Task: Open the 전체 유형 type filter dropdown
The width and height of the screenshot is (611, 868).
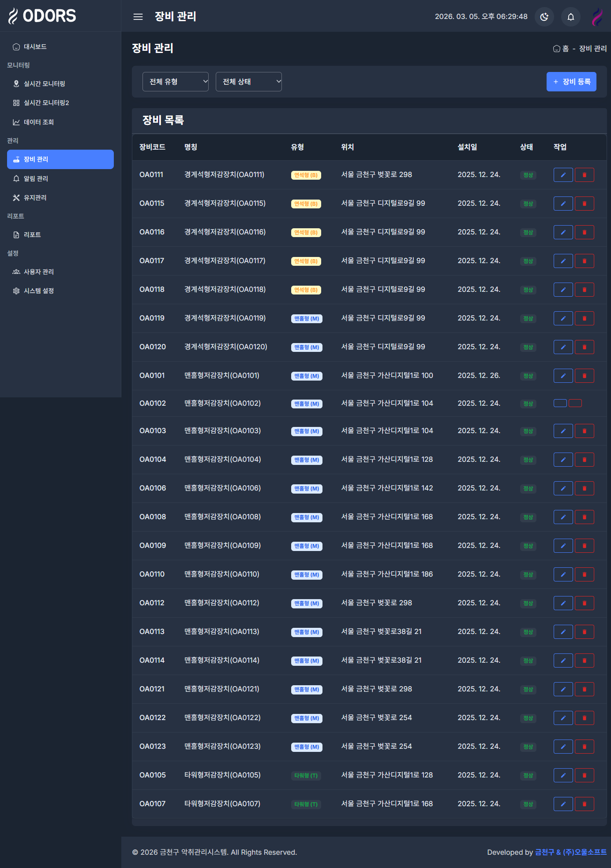Action: (x=175, y=82)
